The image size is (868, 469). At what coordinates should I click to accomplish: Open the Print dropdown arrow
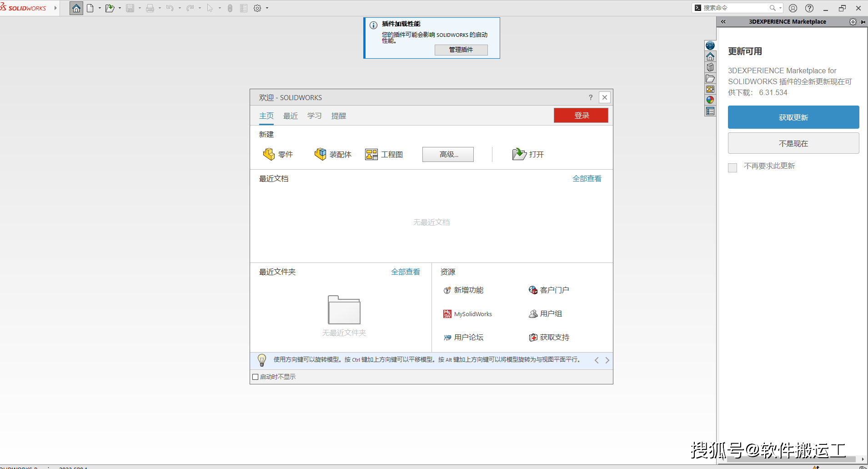(160, 8)
